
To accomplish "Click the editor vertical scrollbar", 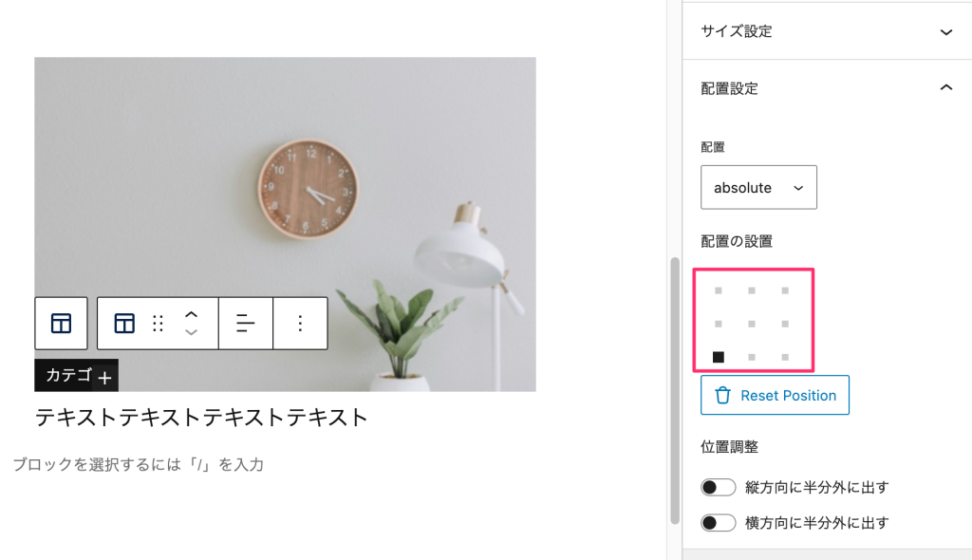I will pos(675,391).
